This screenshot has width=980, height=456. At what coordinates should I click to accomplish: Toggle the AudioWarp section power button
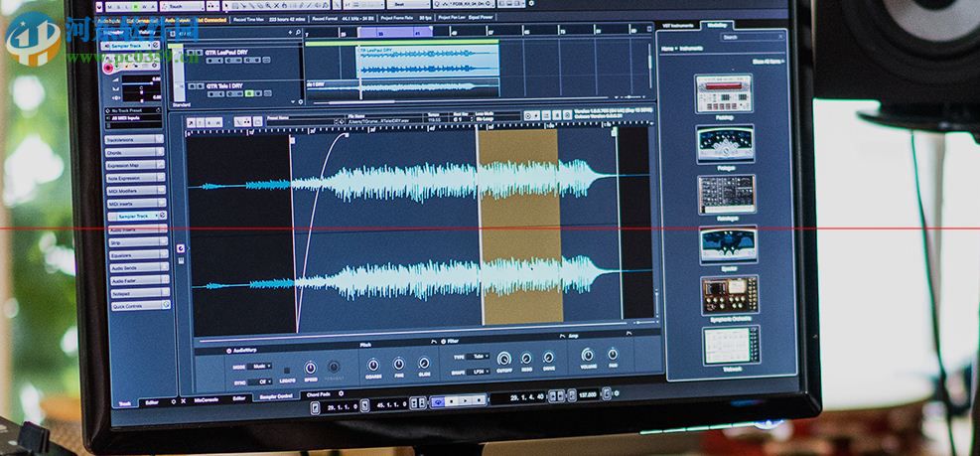click(228, 351)
